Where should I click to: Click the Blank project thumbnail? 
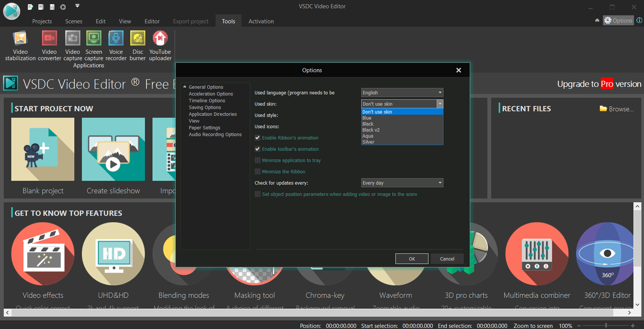pyautogui.click(x=43, y=149)
